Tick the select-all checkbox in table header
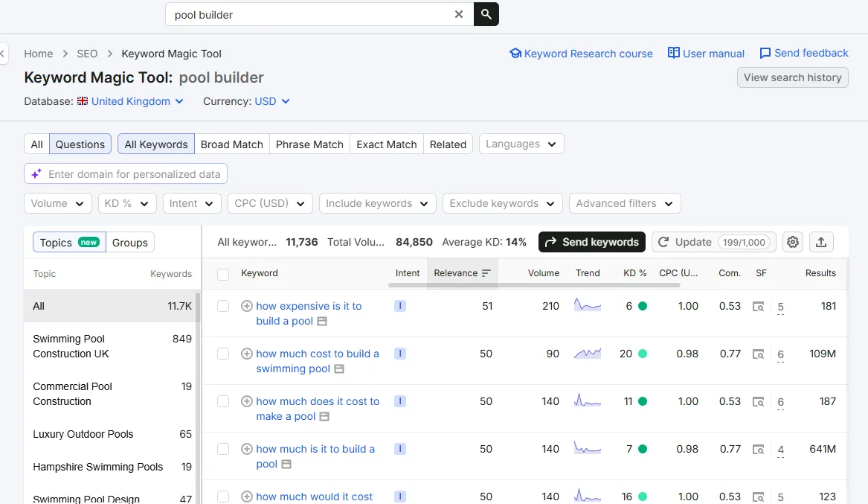The width and height of the screenshot is (868, 504). [223, 274]
